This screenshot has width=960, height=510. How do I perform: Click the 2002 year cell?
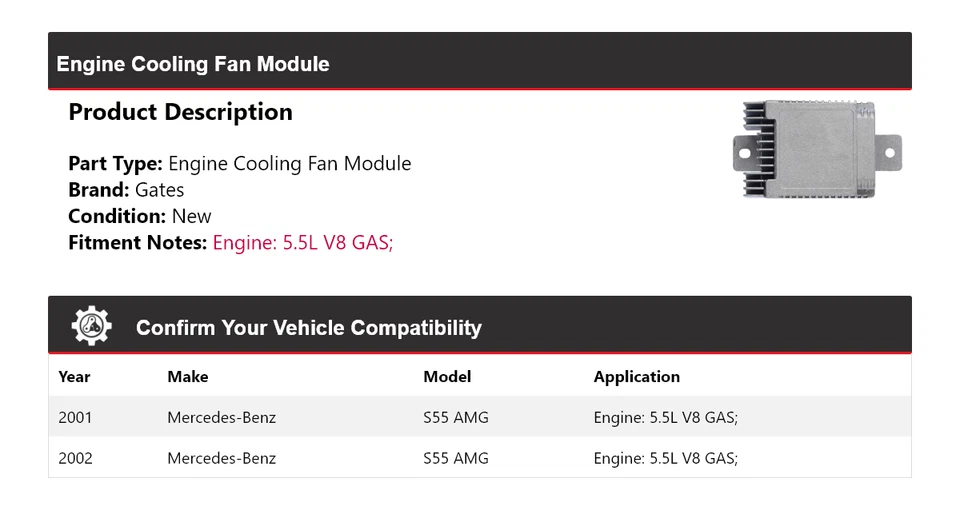click(x=75, y=458)
